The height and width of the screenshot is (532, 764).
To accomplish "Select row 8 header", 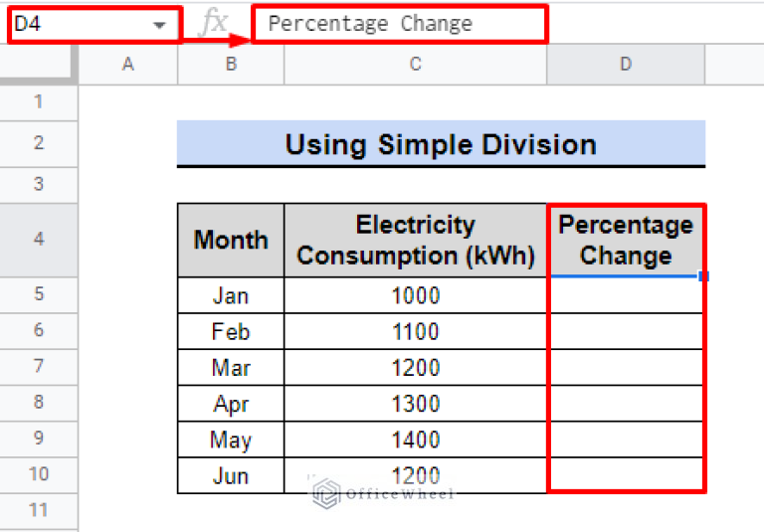I will [39, 403].
